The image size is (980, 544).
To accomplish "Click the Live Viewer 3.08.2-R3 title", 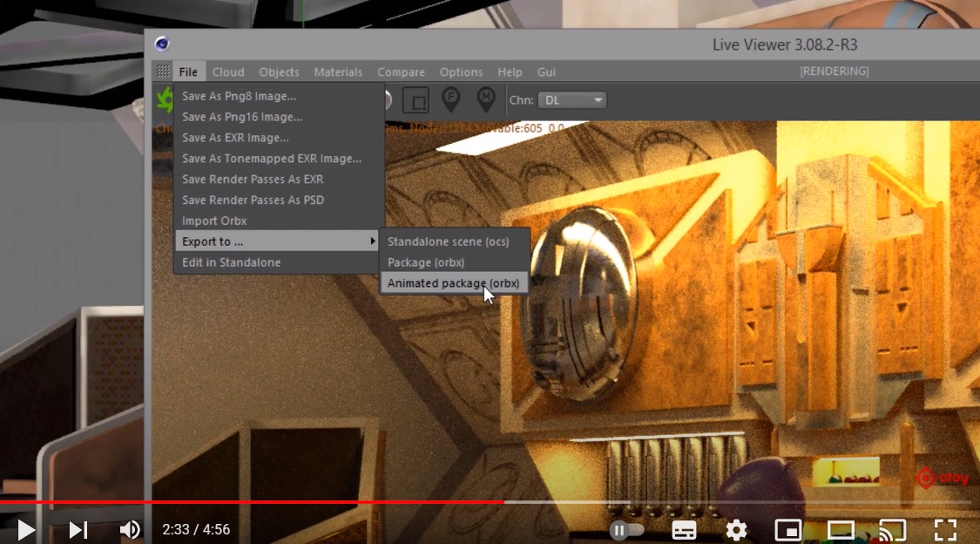I will 785,45.
